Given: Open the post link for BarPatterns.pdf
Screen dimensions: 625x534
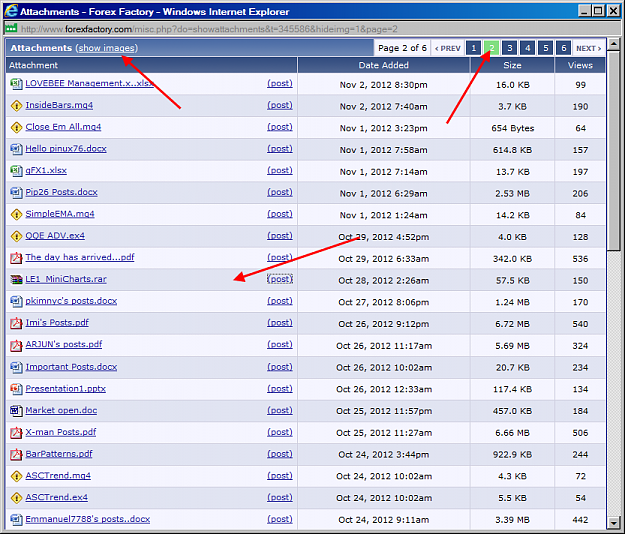Looking at the screenshot, I should (280, 454).
